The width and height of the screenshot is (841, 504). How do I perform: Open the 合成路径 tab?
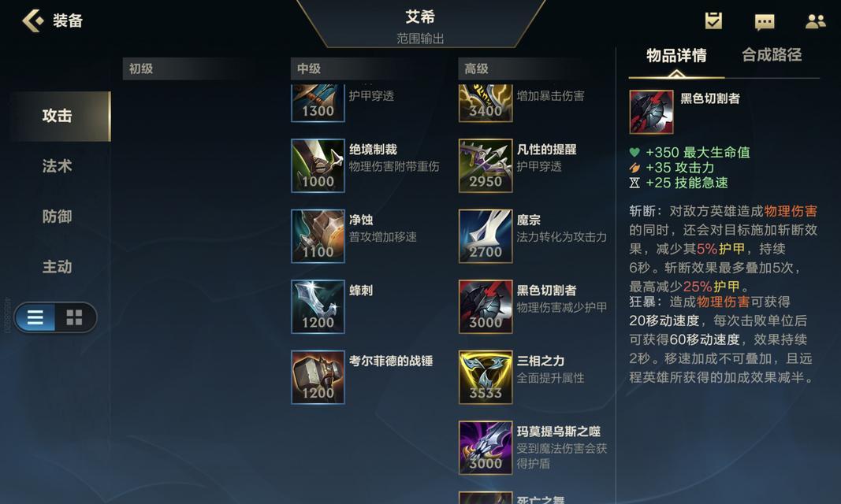[772, 54]
